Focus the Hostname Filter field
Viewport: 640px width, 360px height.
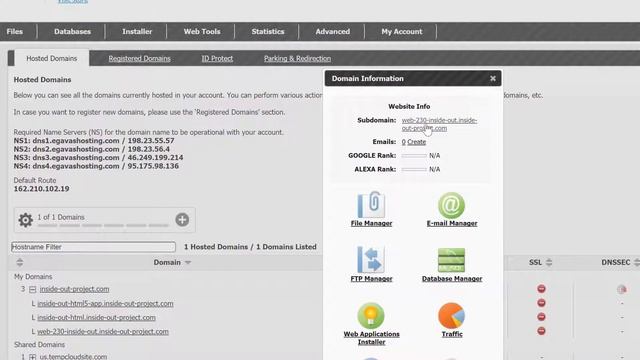coord(93,247)
